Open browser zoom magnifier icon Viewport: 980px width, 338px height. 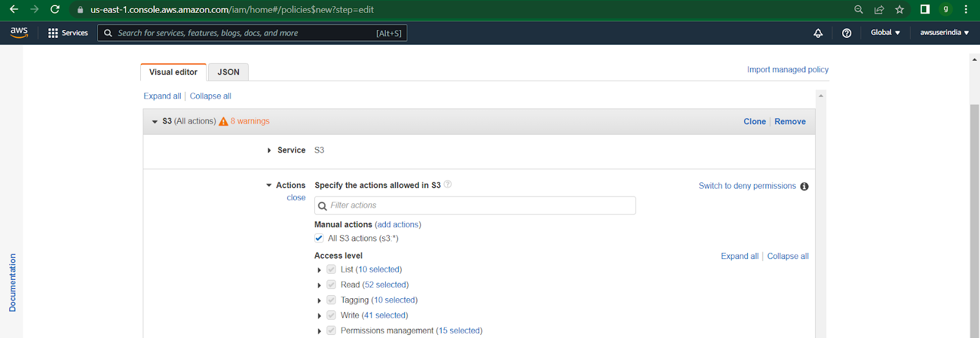click(859, 9)
